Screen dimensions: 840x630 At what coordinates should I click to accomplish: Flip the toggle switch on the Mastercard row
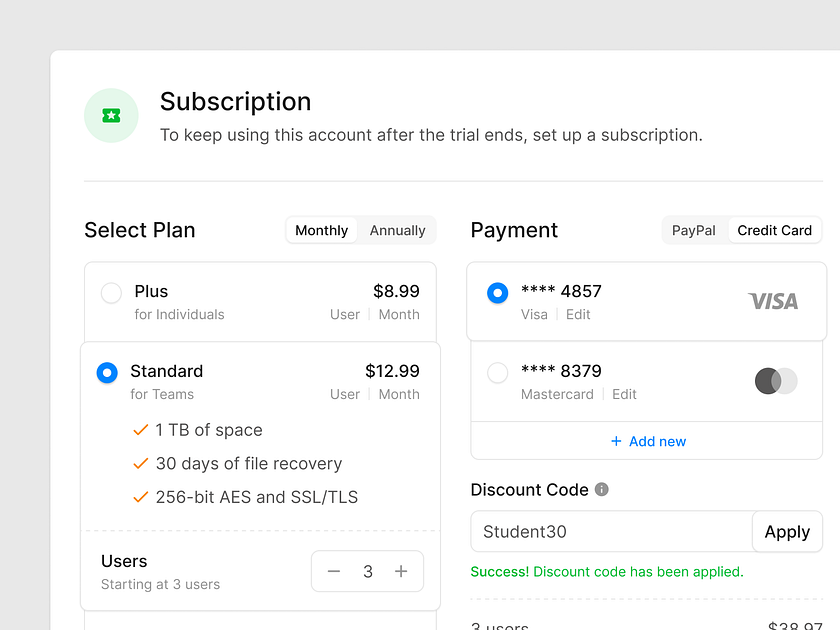point(776,382)
